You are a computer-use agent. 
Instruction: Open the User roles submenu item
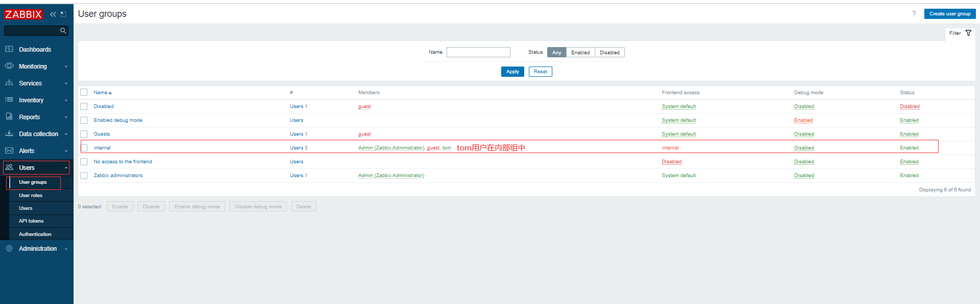(x=31, y=196)
